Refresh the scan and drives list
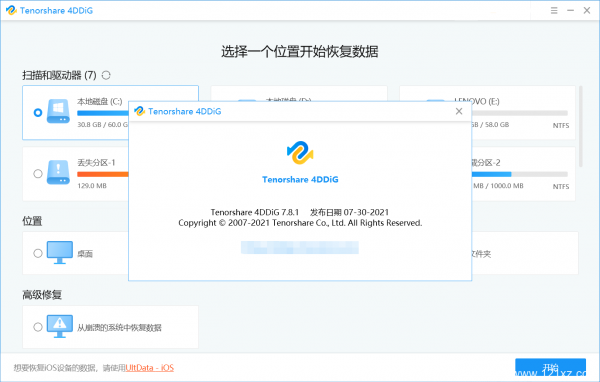This screenshot has height=382, width=600. coord(106,75)
